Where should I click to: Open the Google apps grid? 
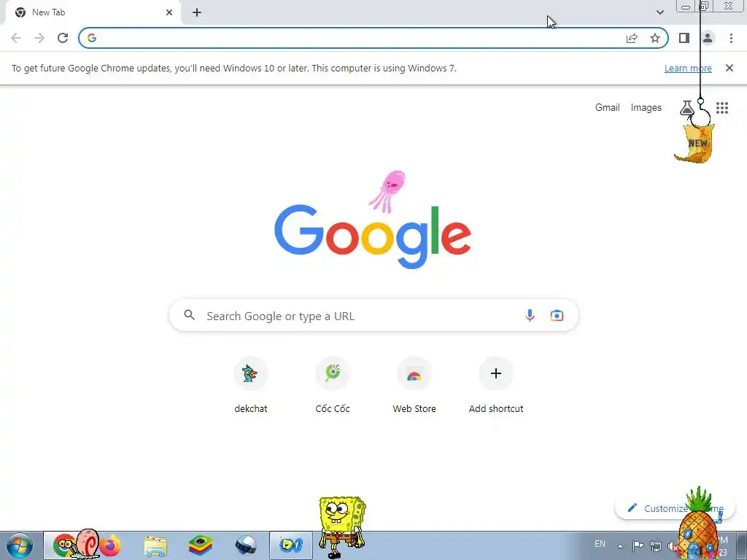click(x=722, y=108)
